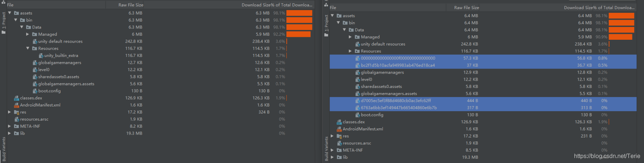Expand the Managed folder in left pane
The height and width of the screenshot is (163, 644).
[27, 34]
